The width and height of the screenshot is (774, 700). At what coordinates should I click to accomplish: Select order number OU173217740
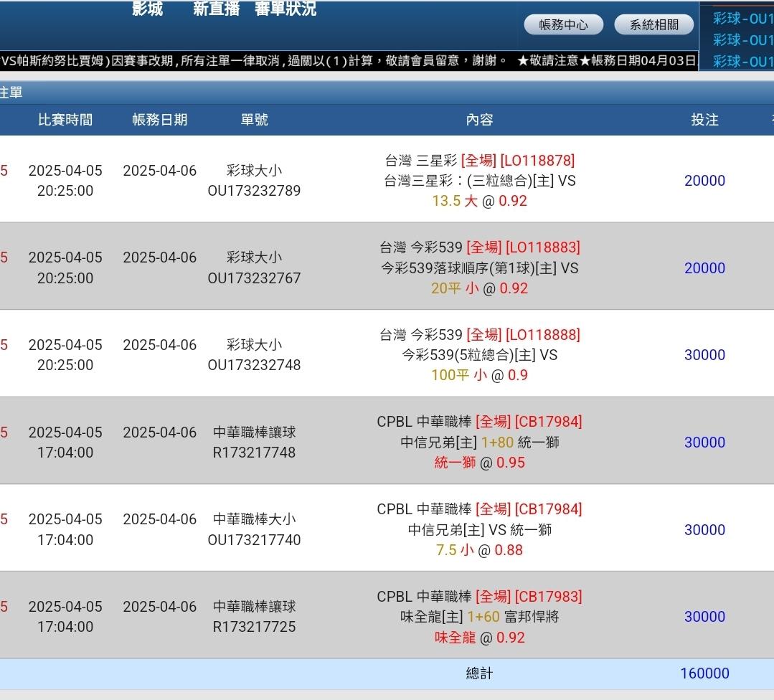pos(254,539)
